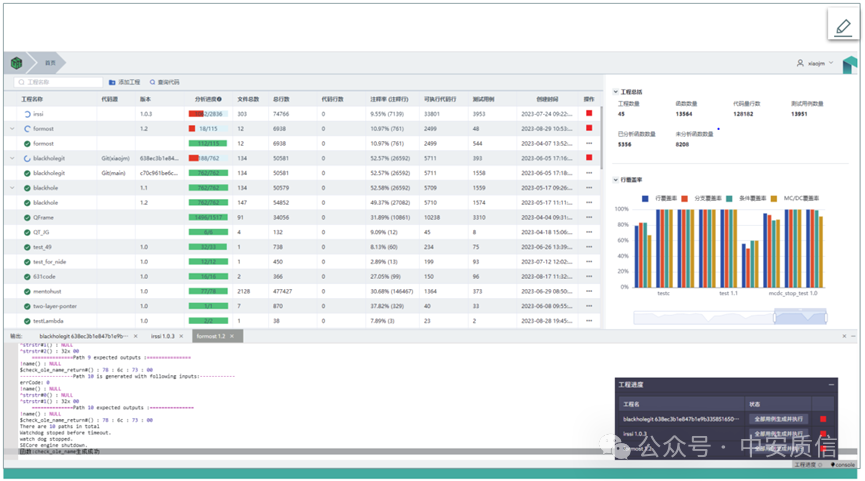Click the info icon beside 分析进度 header
This screenshot has width=865, height=481.
(219, 99)
